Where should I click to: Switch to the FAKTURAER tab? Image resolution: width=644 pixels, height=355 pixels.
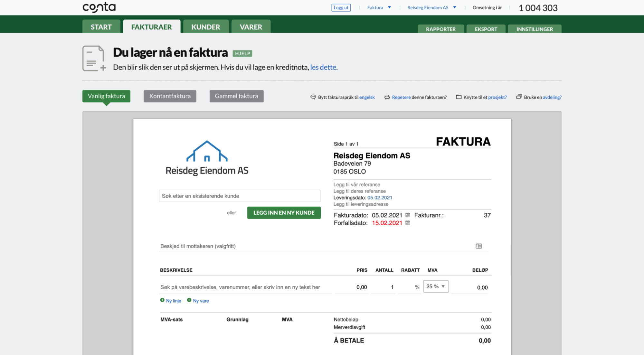click(151, 27)
